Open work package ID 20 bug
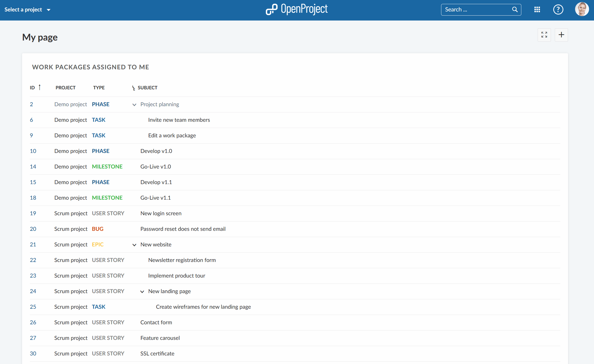Viewport: 594px width, 364px height. tap(33, 229)
